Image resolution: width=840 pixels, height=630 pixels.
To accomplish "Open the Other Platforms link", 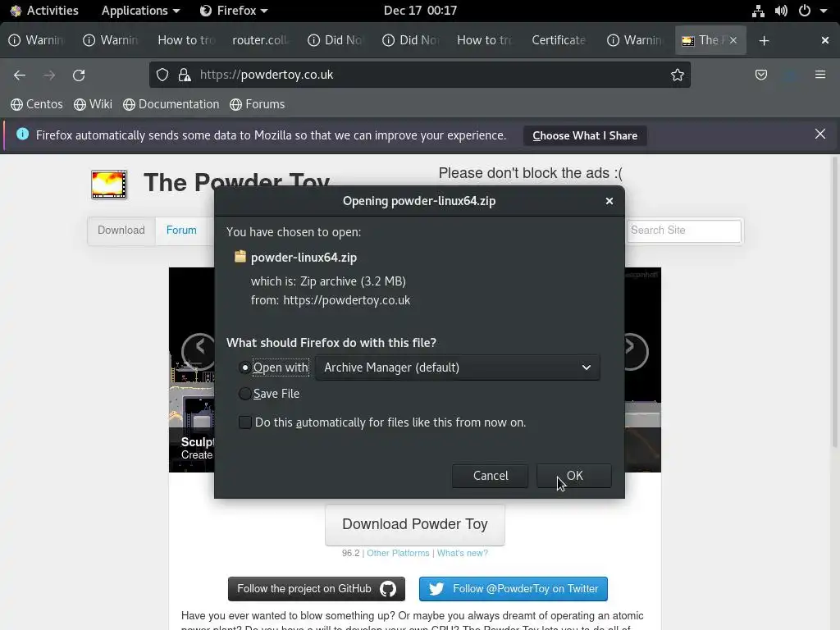I will 398,554.
